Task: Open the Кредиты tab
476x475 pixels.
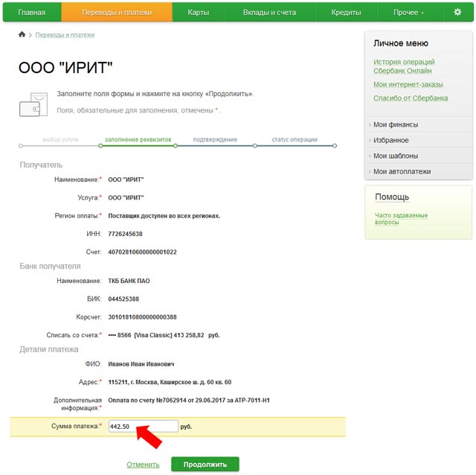Action: (345, 13)
